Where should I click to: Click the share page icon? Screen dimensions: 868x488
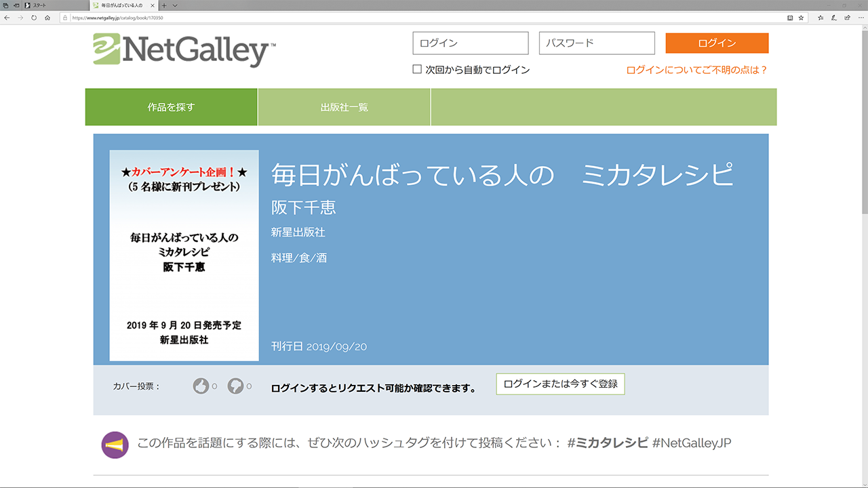click(848, 18)
